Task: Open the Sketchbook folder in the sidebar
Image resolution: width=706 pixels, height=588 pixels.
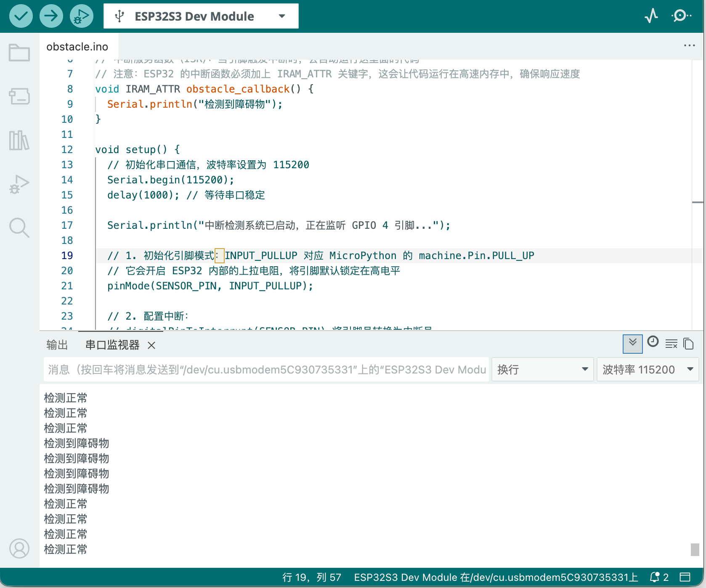Action: click(19, 53)
